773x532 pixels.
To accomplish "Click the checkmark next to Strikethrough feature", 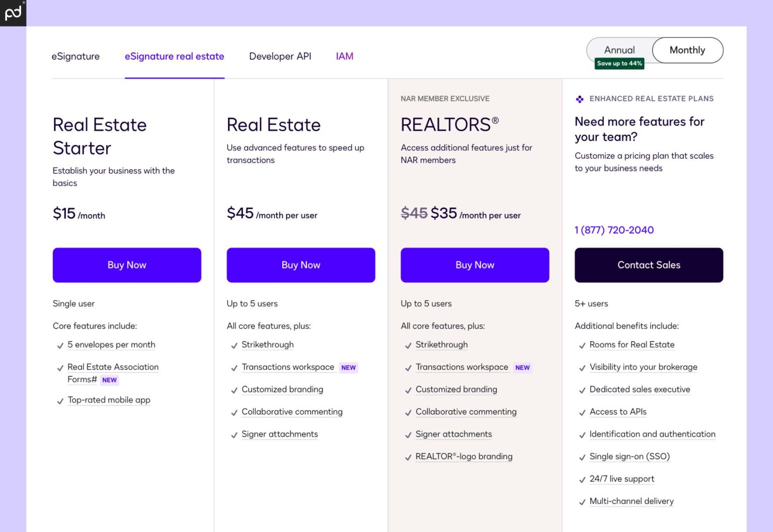I will tap(234, 345).
